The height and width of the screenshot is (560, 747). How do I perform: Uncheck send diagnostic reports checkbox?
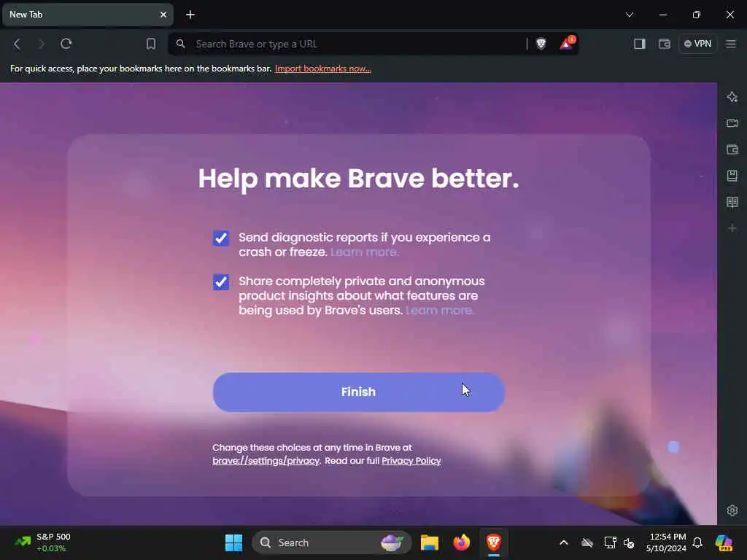pos(220,238)
